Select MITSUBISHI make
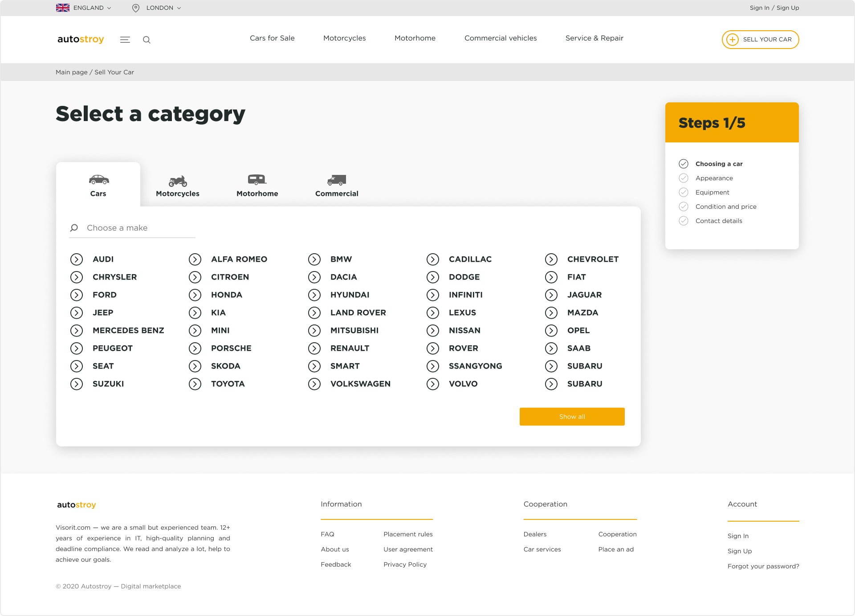The width and height of the screenshot is (855, 616). coord(354,330)
